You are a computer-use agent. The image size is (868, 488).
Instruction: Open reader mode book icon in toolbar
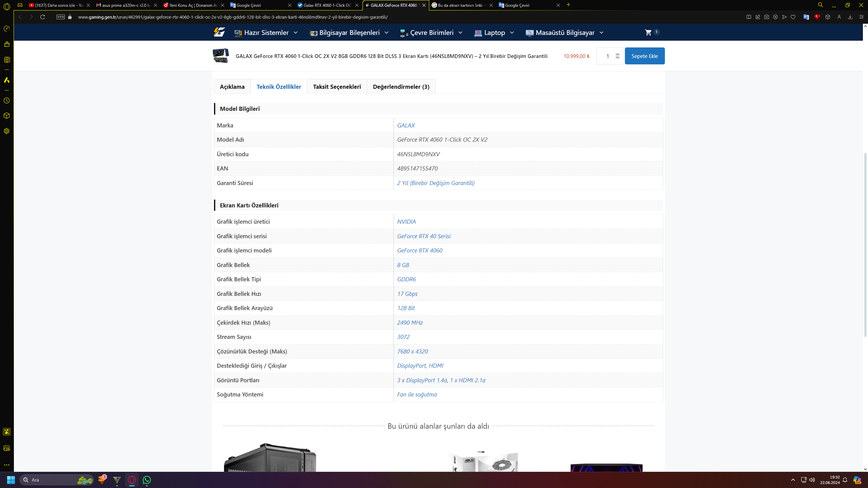click(x=749, y=17)
